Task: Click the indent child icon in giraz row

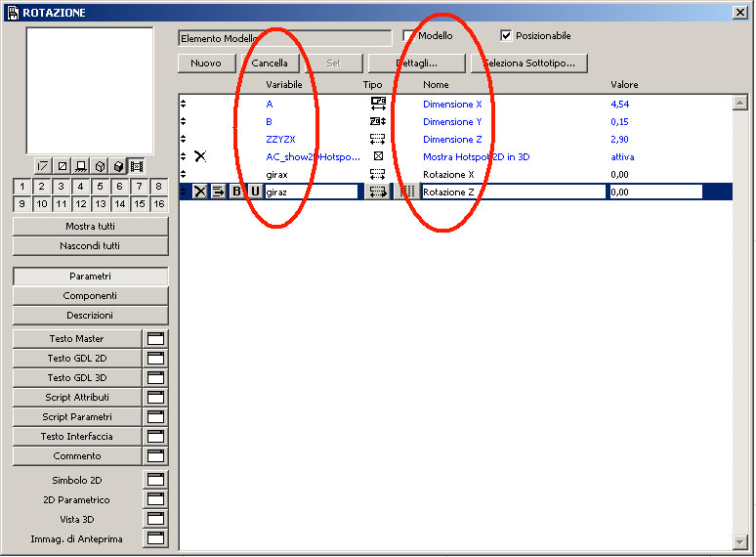Action: click(x=218, y=193)
